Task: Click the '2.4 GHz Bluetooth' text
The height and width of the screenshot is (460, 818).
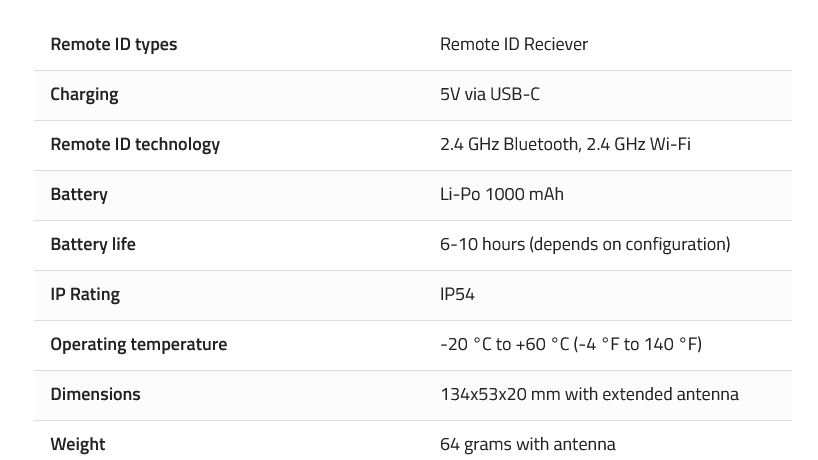Action: pyautogui.click(x=508, y=144)
